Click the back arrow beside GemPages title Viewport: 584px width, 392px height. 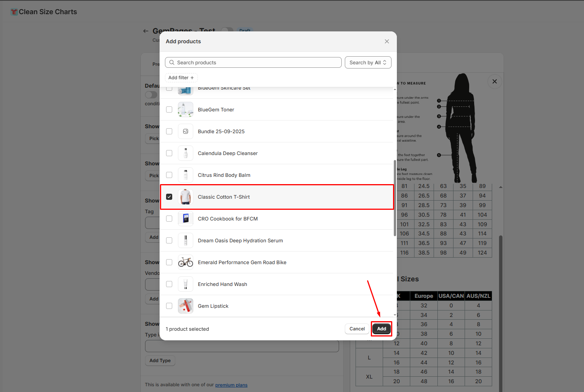click(x=146, y=31)
